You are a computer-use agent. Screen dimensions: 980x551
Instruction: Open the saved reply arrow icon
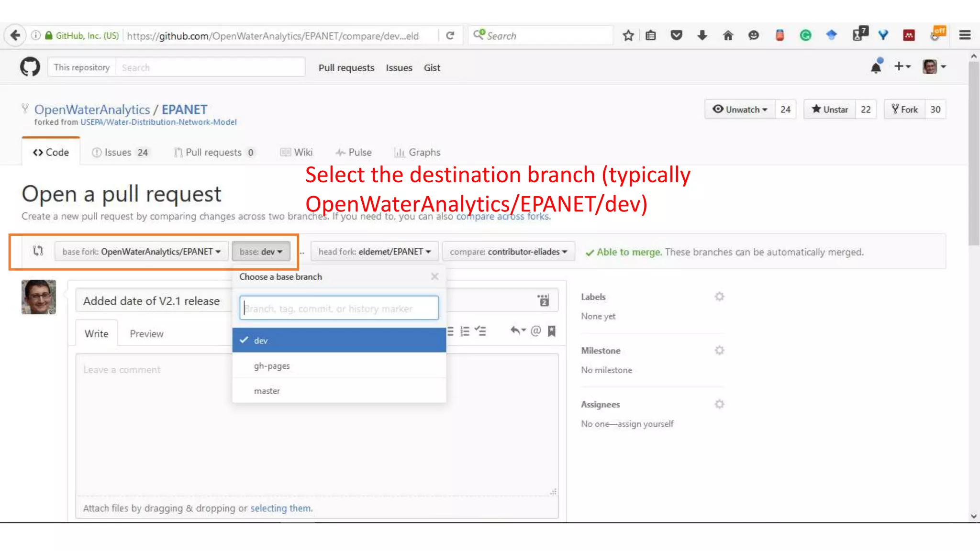517,331
